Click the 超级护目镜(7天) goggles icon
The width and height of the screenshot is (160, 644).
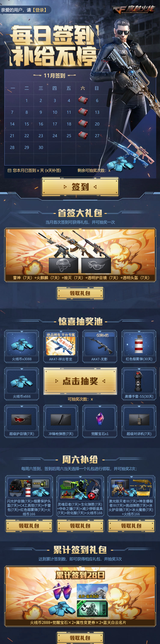point(21,419)
